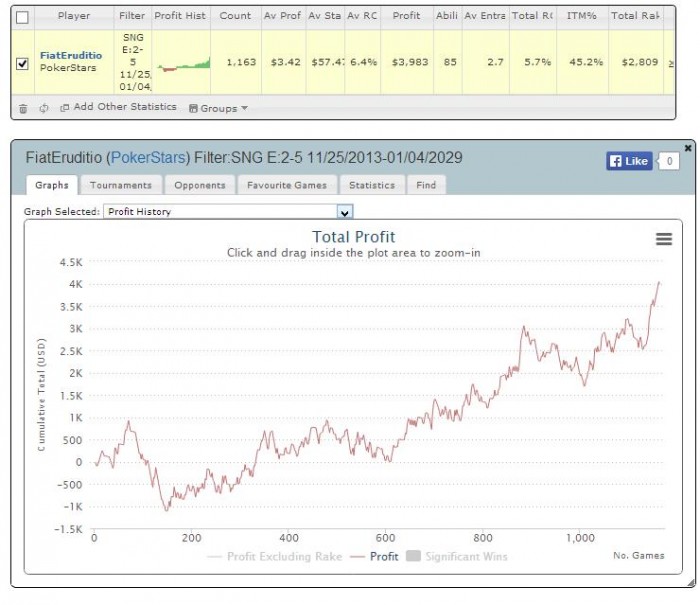Open the chart hamburger export menu

click(664, 239)
